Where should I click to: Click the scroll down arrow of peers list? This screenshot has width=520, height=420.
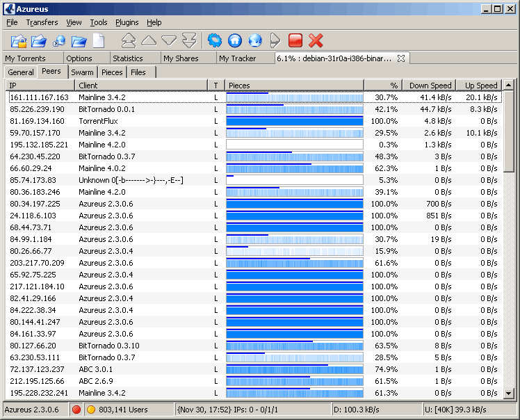pos(509,394)
